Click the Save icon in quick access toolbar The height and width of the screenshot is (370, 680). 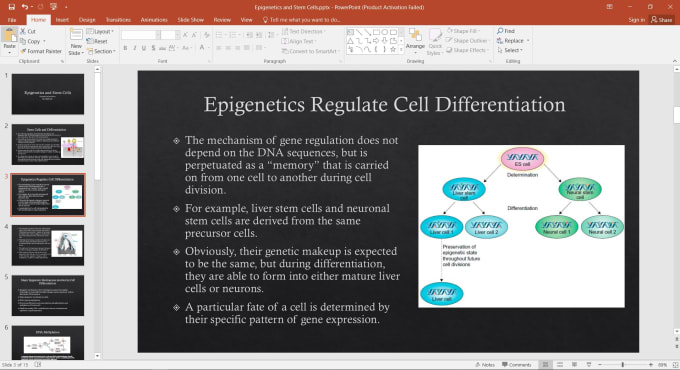[12, 7]
